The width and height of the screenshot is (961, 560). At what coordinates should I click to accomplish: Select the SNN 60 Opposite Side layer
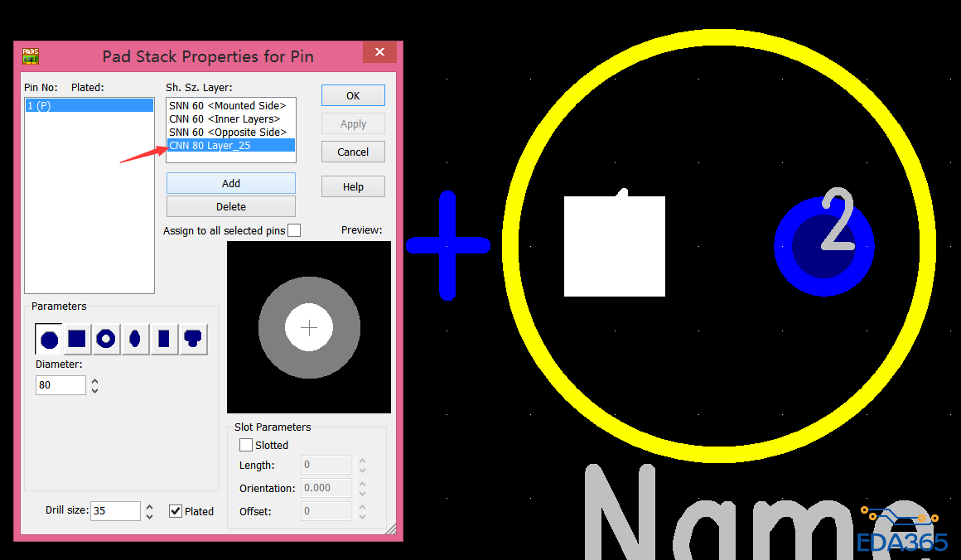(x=231, y=132)
